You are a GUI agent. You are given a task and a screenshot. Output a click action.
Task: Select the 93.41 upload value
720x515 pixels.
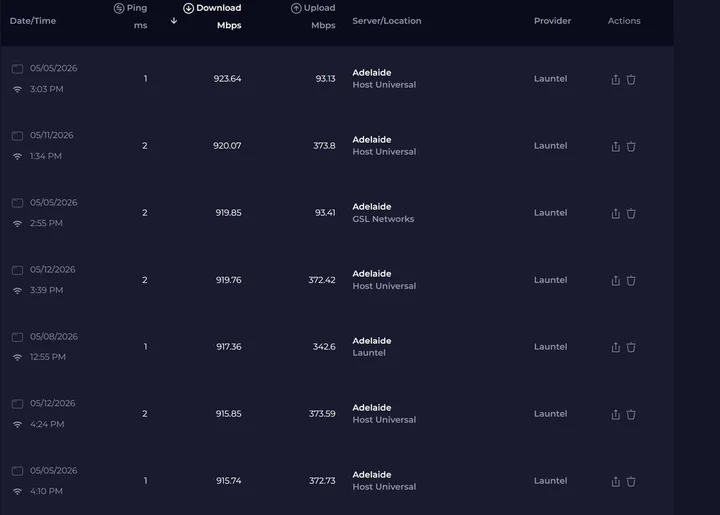point(325,213)
